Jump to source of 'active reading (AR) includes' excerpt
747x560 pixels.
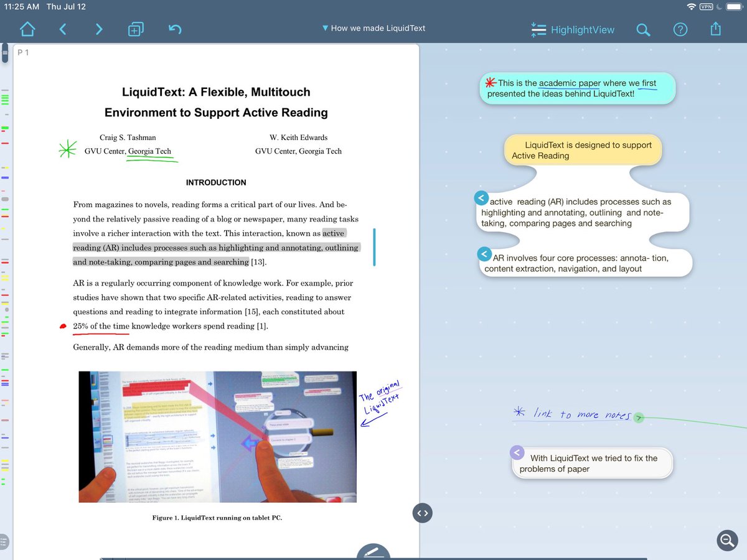click(481, 198)
